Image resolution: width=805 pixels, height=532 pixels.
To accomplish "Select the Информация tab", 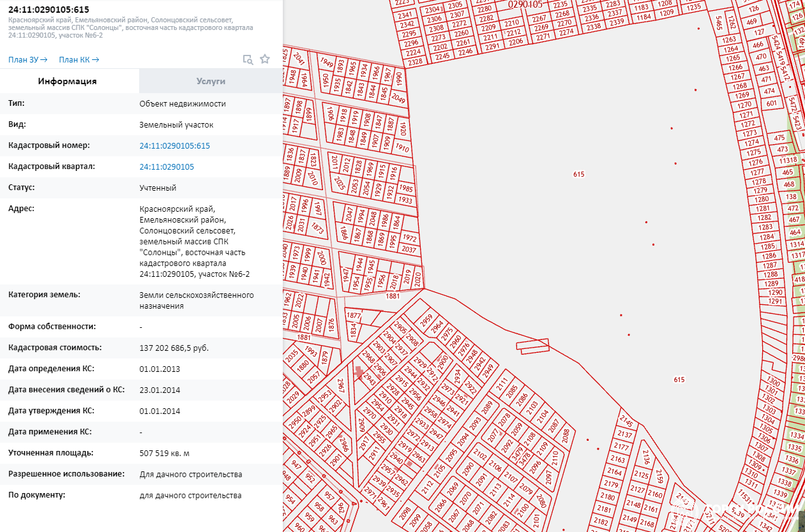I will [x=67, y=81].
